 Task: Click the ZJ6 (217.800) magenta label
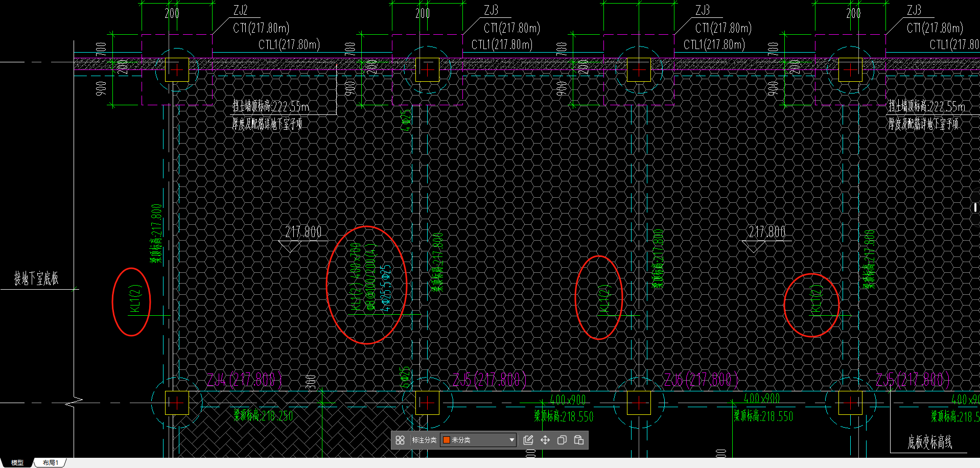click(x=701, y=380)
